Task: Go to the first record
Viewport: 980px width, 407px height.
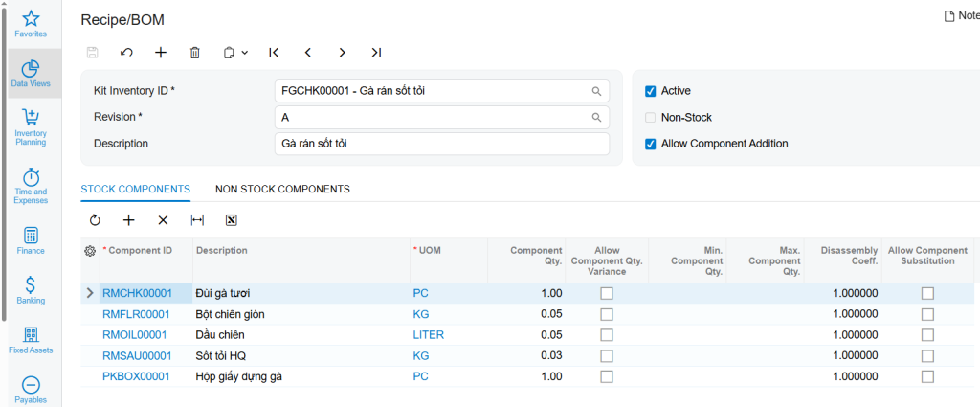Action: coord(273,53)
